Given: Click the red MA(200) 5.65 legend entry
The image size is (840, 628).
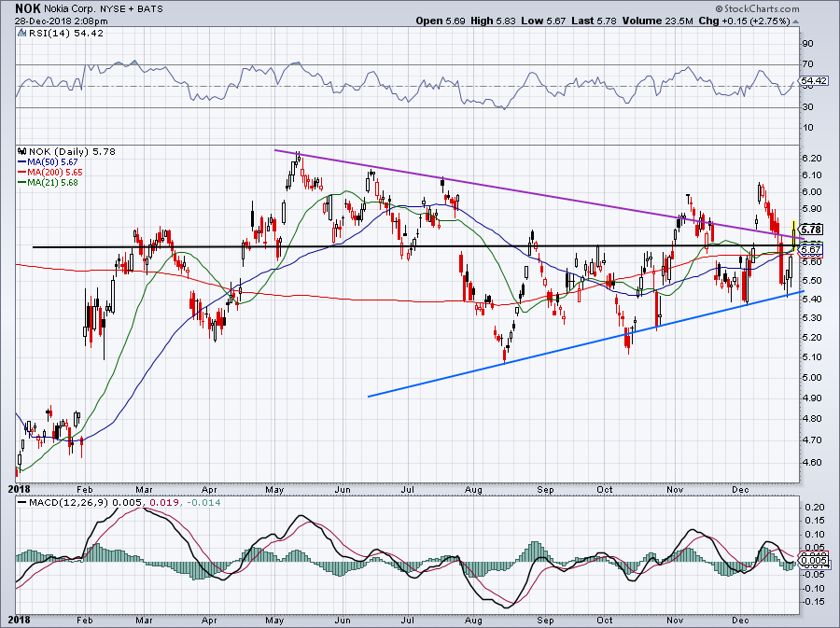Looking at the screenshot, I should [50, 173].
